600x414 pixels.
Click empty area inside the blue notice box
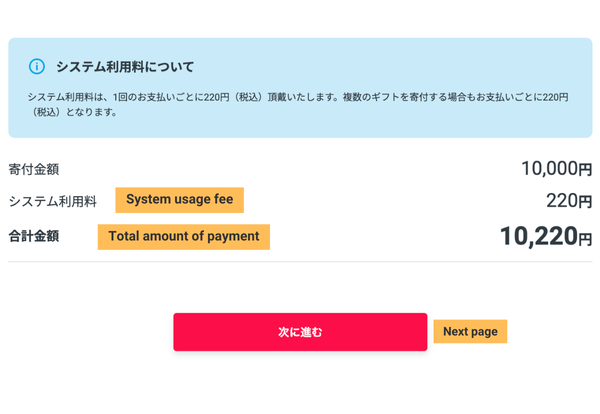coord(400,125)
